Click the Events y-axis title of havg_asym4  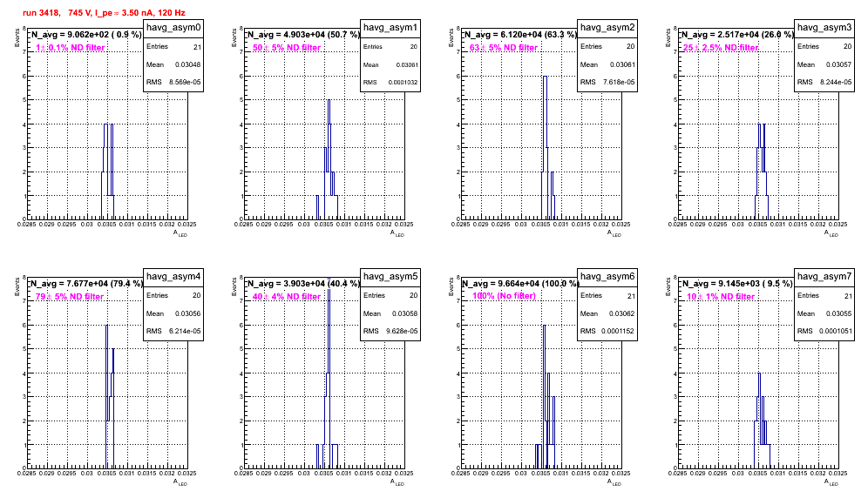pos(17,286)
